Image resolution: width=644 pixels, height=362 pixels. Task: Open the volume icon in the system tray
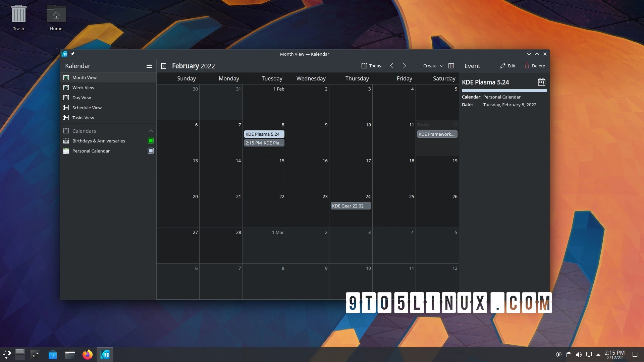tap(579, 354)
